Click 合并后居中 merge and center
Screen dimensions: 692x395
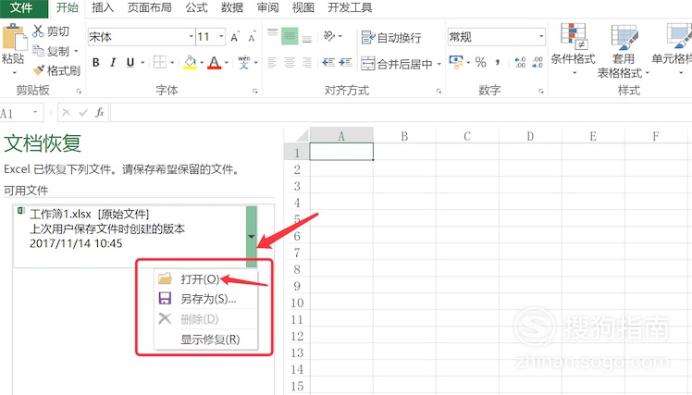[x=396, y=64]
